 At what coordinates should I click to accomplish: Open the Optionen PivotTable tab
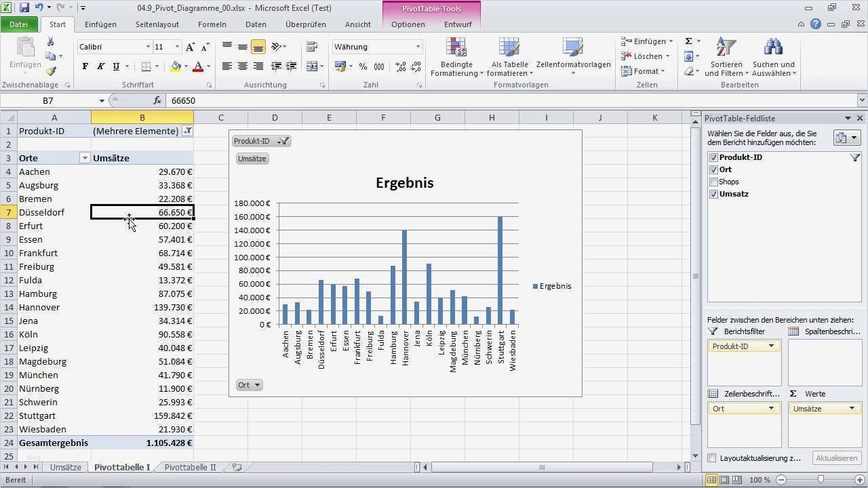pos(408,24)
